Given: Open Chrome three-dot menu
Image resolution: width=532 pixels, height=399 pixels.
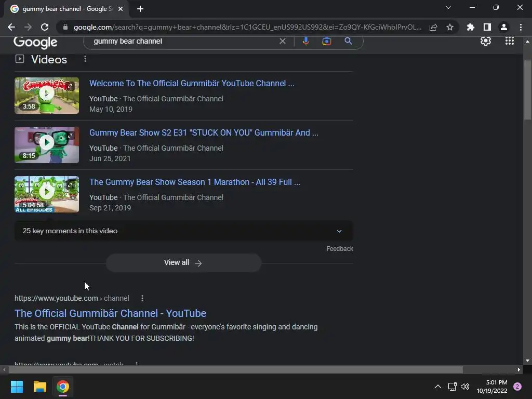Looking at the screenshot, I should tap(521, 27).
